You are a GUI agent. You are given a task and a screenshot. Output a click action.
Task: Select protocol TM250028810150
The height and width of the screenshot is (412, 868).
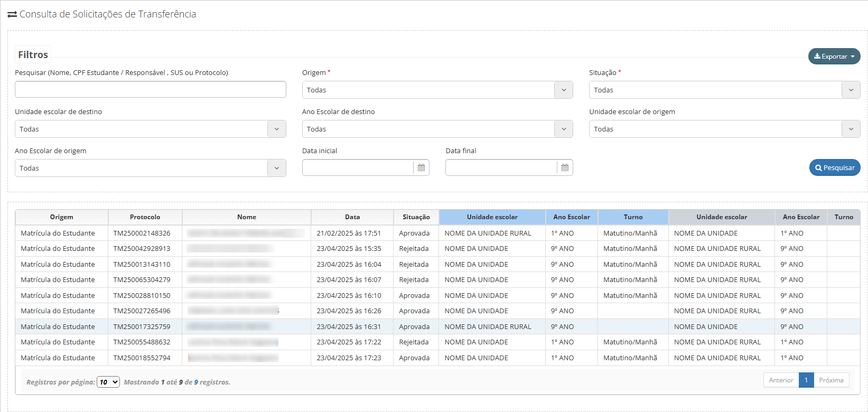(142, 295)
